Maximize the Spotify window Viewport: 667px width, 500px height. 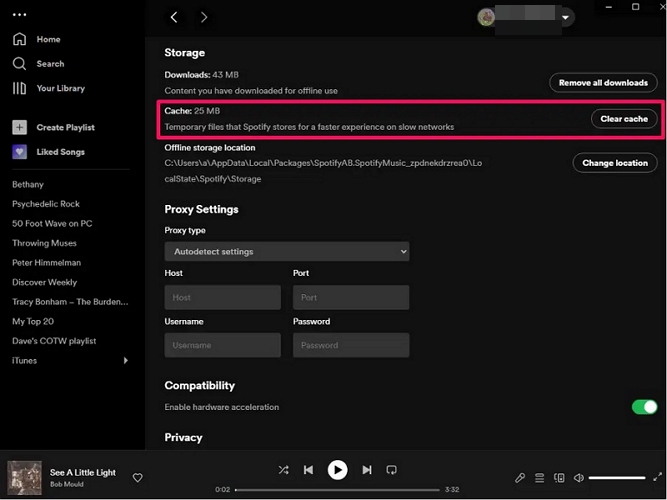pos(636,7)
